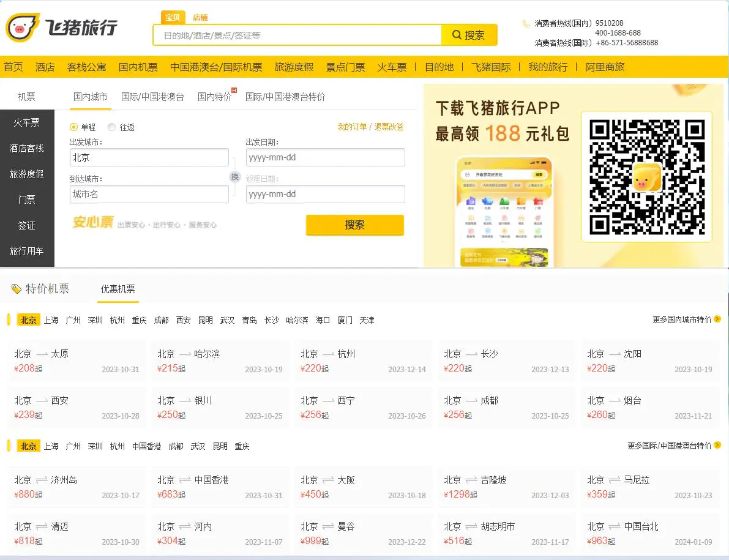Open 目的地 in the navigation bar
This screenshot has width=729, height=560.
439,67
